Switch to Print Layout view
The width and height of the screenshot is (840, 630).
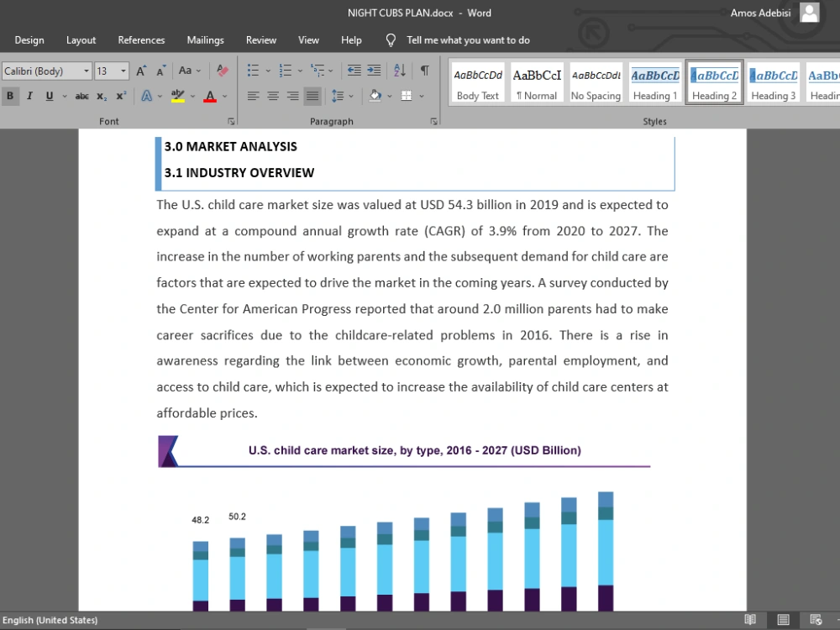click(783, 620)
